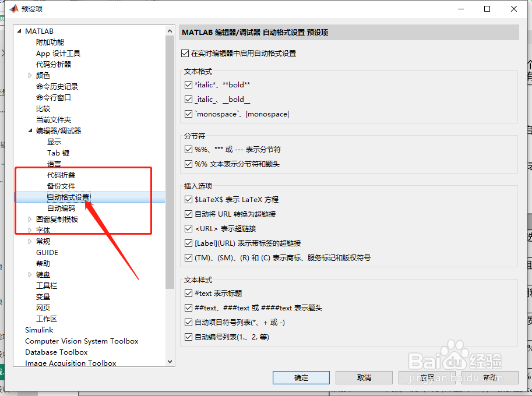This screenshot has height=396, width=532.
Task: Select 当前文件夹 in the tree
Action: (x=54, y=120)
